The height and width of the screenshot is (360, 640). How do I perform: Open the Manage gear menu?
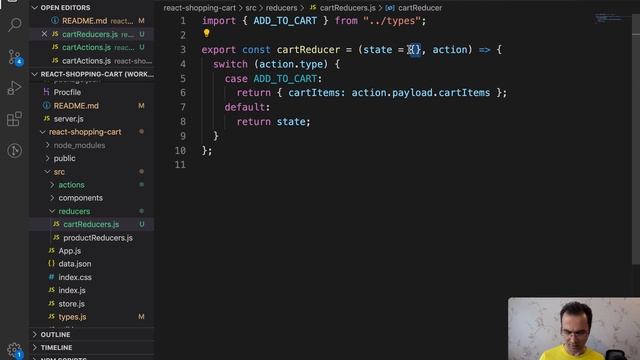click(15, 350)
